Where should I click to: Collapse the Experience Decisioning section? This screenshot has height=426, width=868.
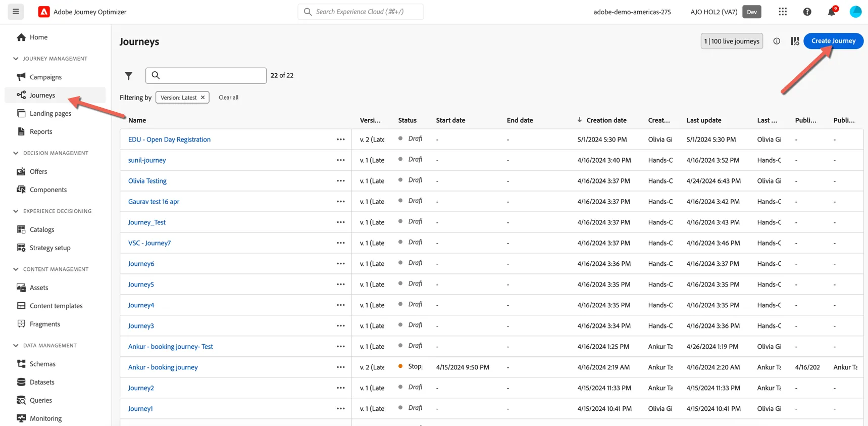point(16,211)
